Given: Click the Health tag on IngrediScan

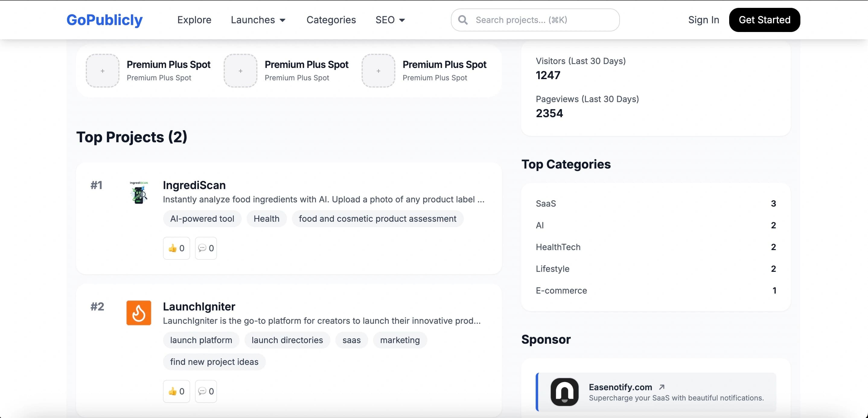Looking at the screenshot, I should pyautogui.click(x=266, y=219).
